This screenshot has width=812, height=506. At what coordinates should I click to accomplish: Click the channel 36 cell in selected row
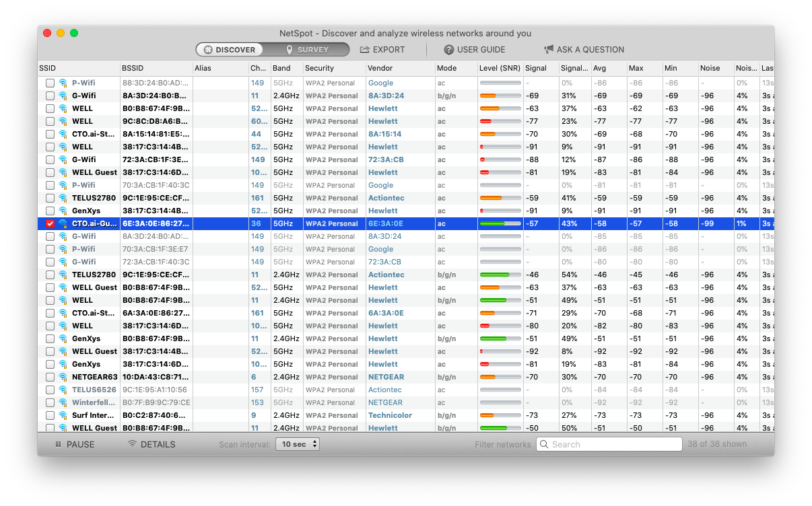click(256, 223)
